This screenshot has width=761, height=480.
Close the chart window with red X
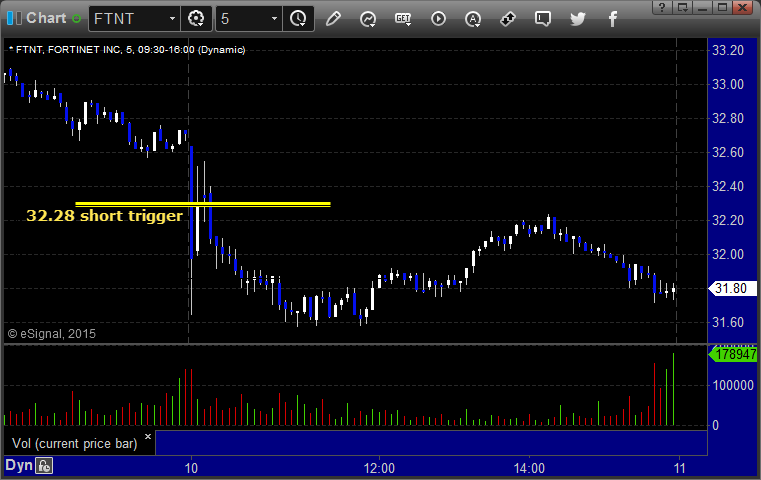pos(743,7)
